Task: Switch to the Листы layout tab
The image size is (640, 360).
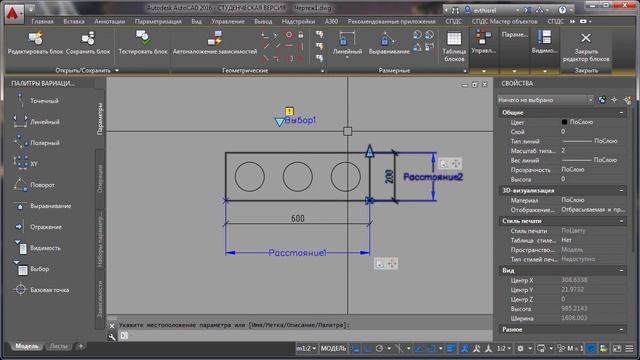Action: click(x=58, y=346)
